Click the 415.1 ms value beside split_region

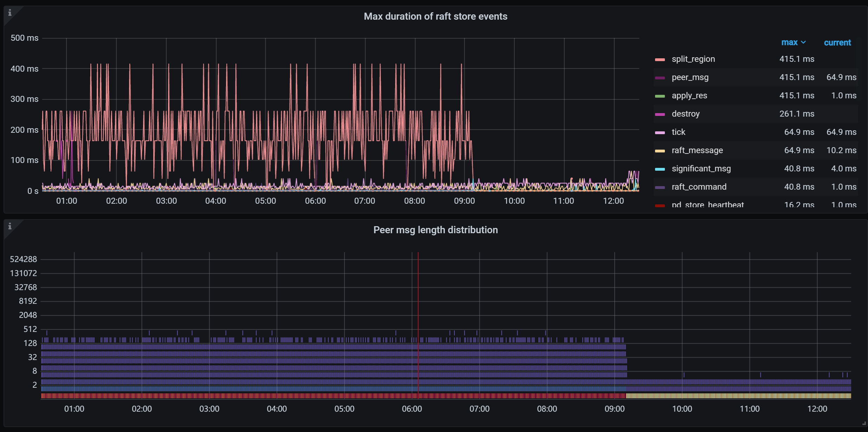tap(797, 59)
